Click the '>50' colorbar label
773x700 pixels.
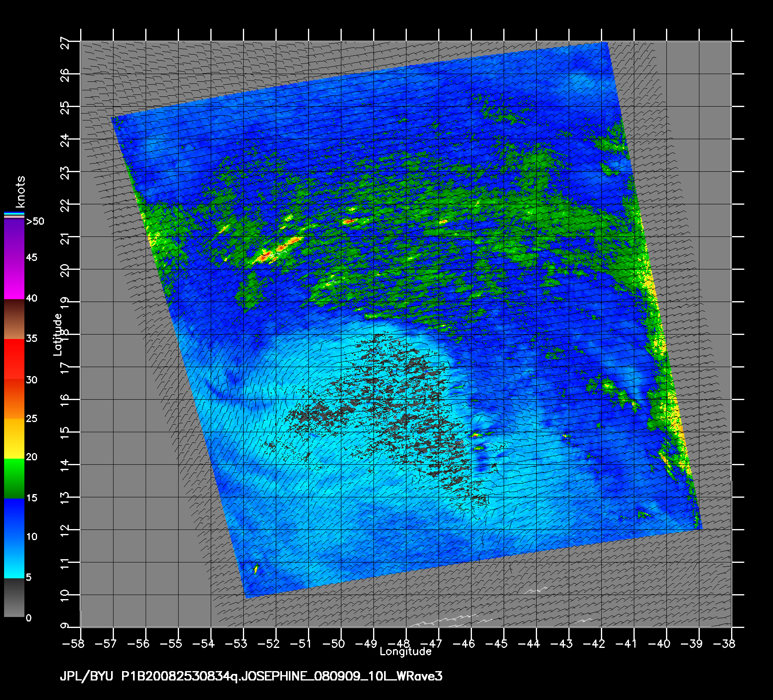point(35,221)
